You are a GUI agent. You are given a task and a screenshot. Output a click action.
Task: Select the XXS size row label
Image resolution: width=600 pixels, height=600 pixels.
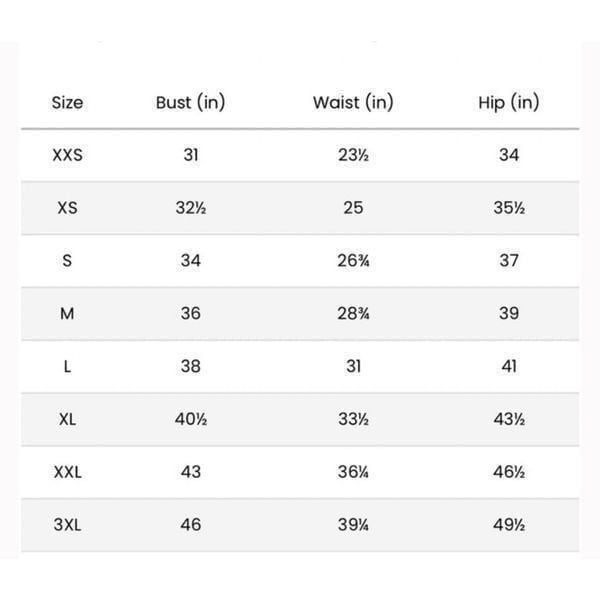67,155
